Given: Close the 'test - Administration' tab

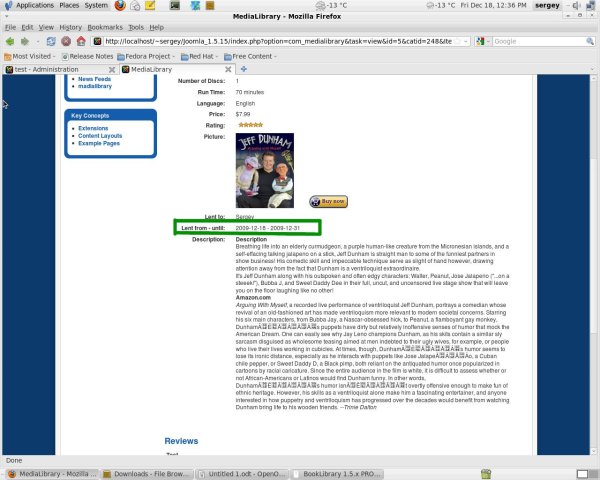Looking at the screenshot, I should tap(112, 69).
